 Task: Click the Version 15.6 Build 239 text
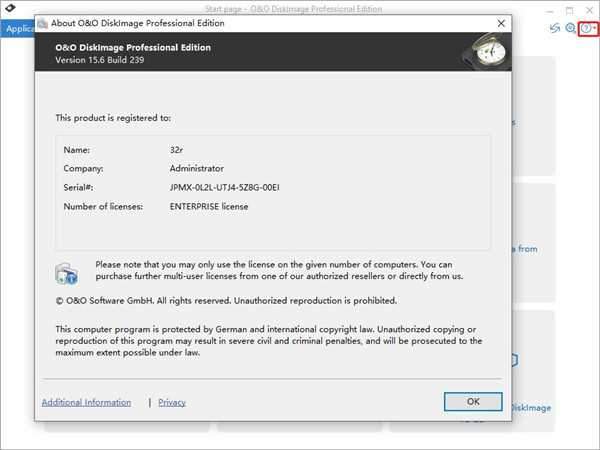[99, 60]
